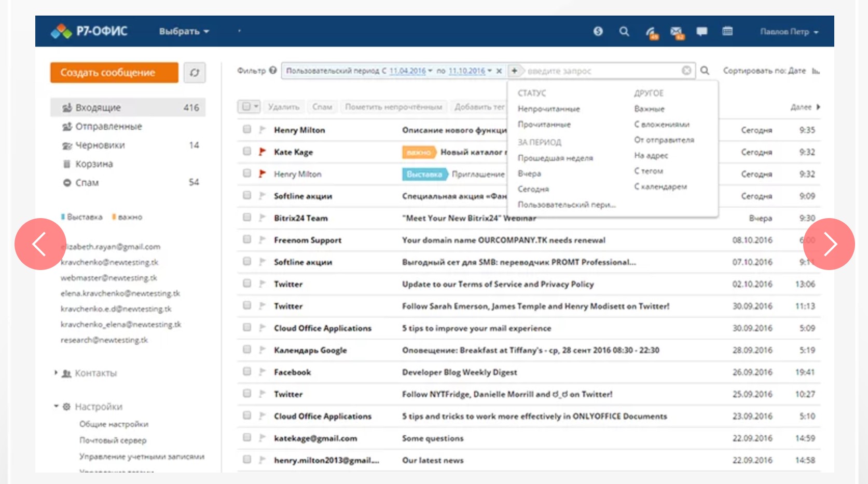The height and width of the screenshot is (484, 868).
Task: Clear the search query with the X icon
Action: click(x=686, y=71)
